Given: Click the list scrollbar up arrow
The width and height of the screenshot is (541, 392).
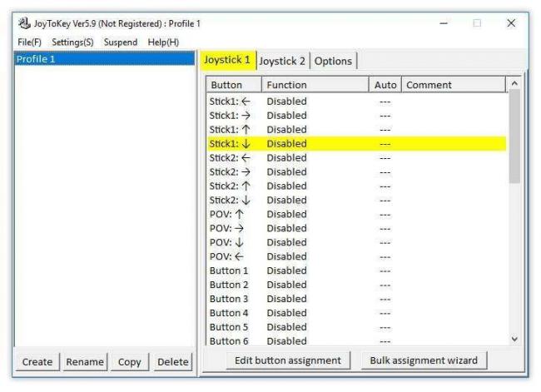Looking at the screenshot, I should click(x=514, y=83).
